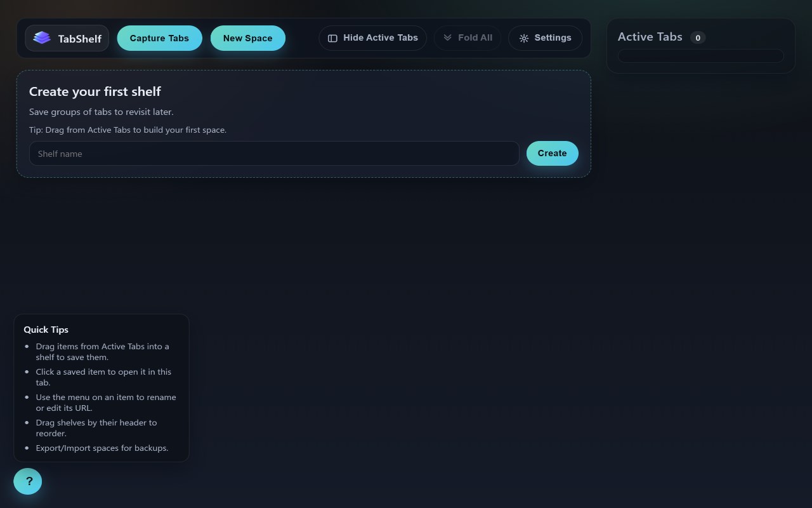812x508 pixels.
Task: Click the tip about clicking a saved item
Action: (103, 377)
